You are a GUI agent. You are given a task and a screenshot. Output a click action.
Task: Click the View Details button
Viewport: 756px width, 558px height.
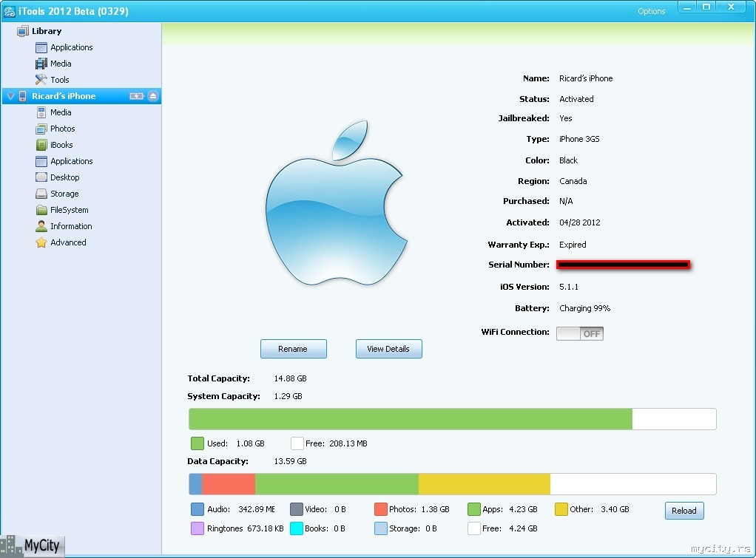coord(388,349)
